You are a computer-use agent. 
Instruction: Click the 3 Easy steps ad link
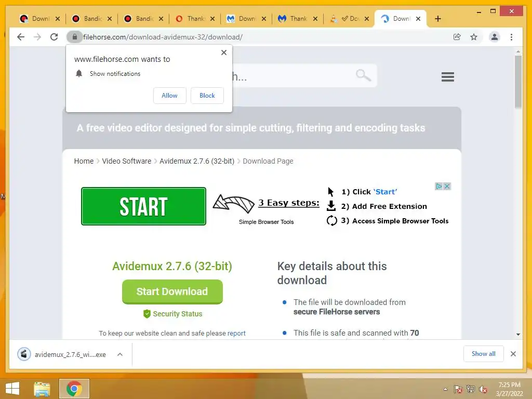[x=289, y=203]
